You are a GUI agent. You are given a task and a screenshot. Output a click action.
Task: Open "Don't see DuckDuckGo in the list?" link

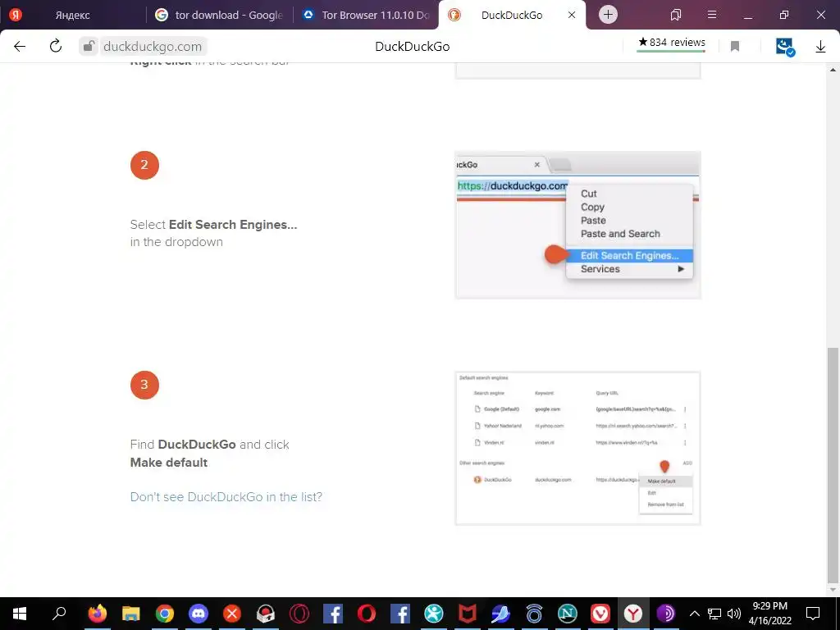(x=226, y=496)
